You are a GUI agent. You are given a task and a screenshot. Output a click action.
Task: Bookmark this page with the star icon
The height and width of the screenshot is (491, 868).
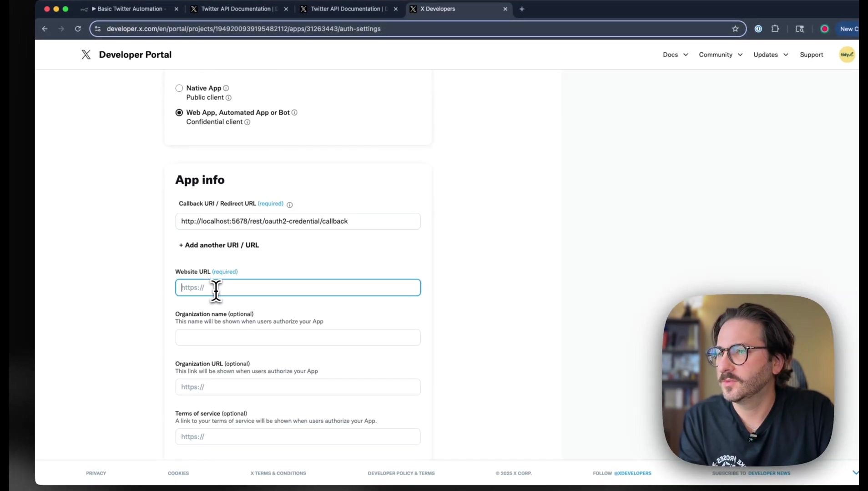pos(735,29)
